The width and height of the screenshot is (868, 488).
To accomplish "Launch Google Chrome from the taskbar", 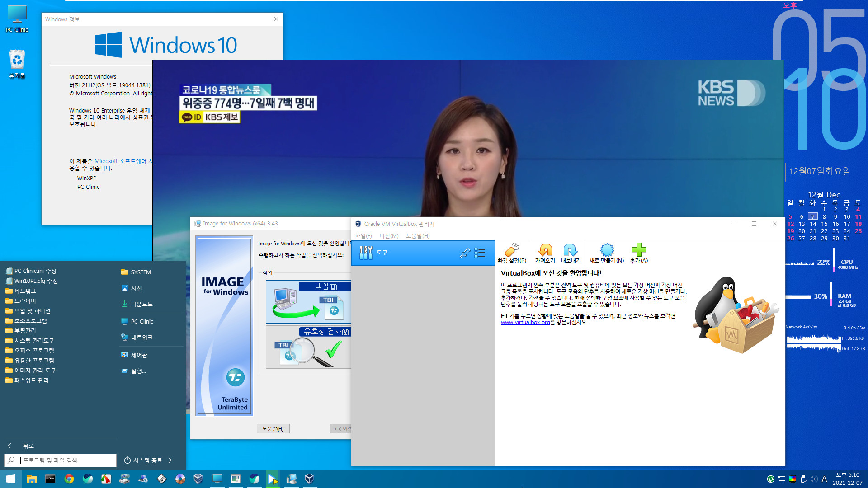I will point(69,479).
